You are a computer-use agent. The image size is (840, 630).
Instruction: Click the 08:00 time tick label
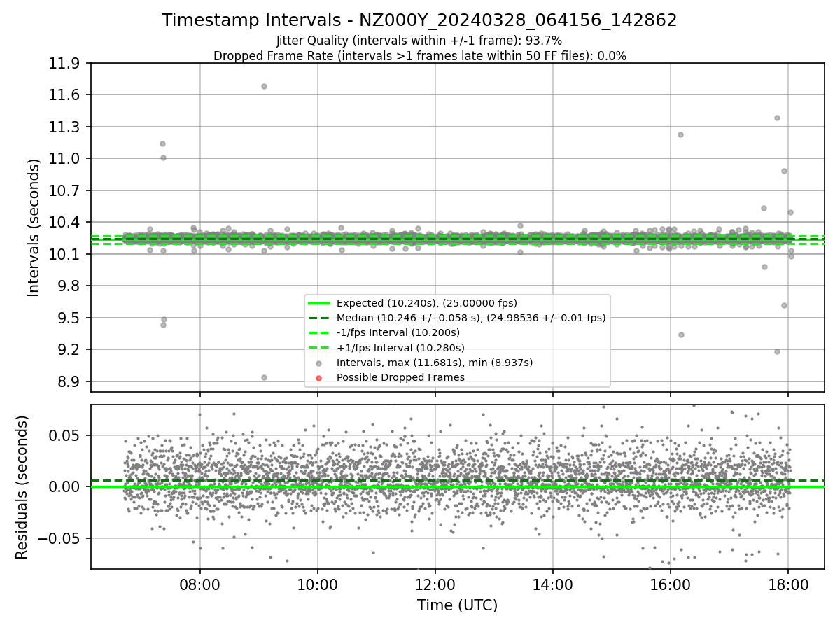coord(200,585)
